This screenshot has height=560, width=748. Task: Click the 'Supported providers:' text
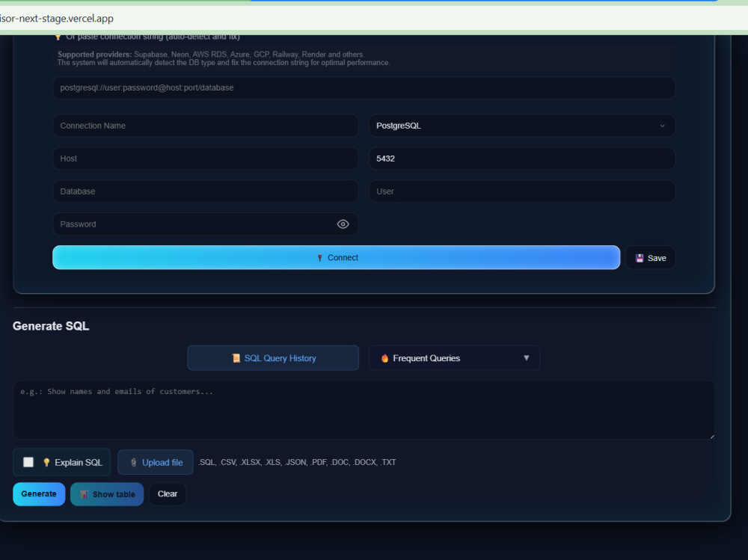(x=95, y=55)
